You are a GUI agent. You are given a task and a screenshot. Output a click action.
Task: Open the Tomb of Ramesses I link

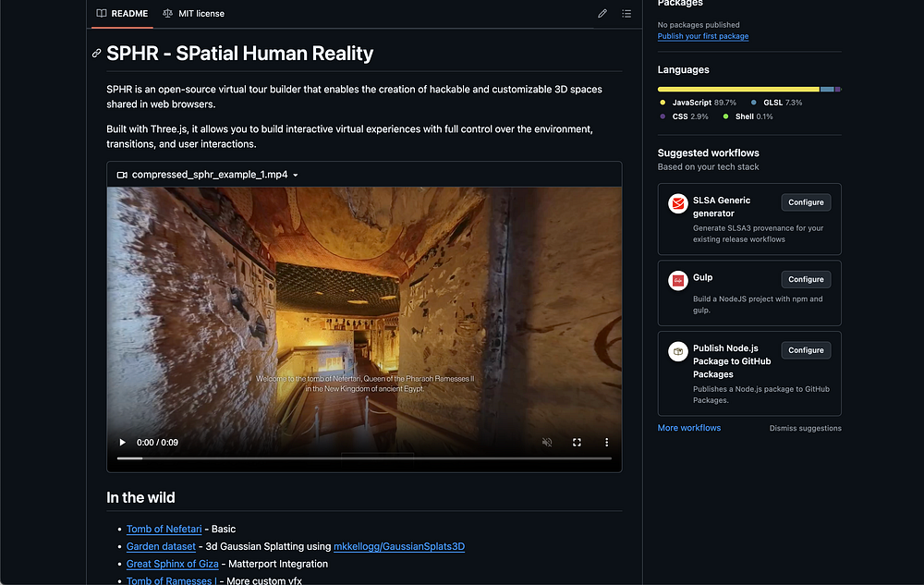172,580
